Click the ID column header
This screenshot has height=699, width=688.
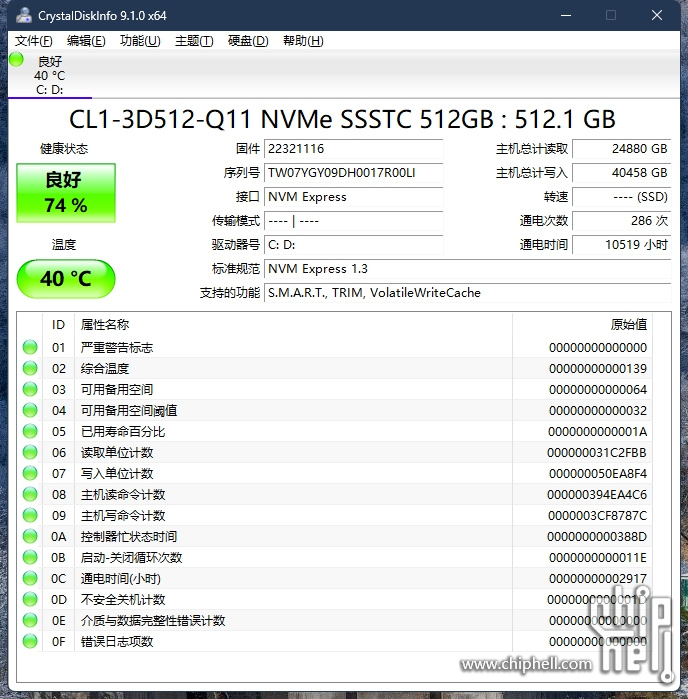58,325
